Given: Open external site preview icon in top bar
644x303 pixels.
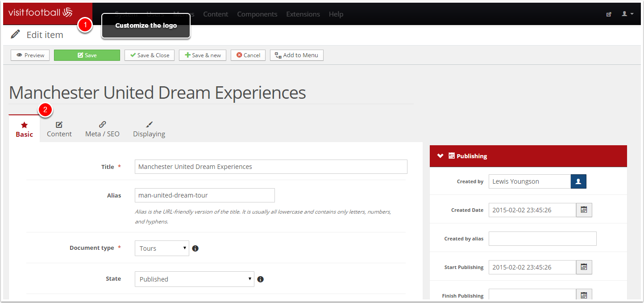Looking at the screenshot, I should tap(609, 14).
